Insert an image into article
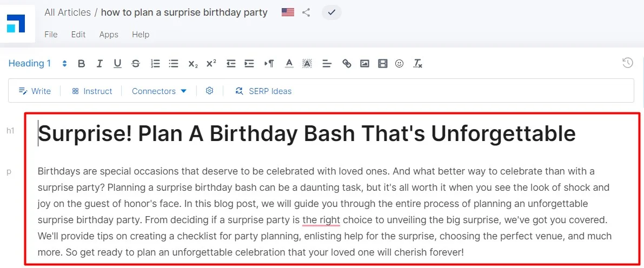Screen dimensions: 644x268 pos(364,64)
